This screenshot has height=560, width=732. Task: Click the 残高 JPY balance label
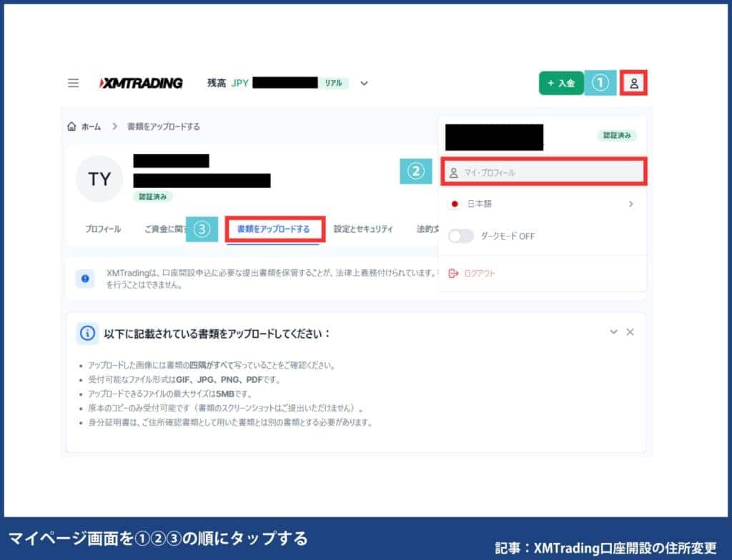coord(228,83)
